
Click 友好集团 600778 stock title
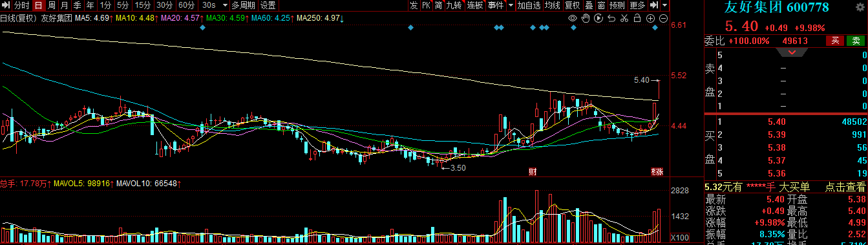777,7
